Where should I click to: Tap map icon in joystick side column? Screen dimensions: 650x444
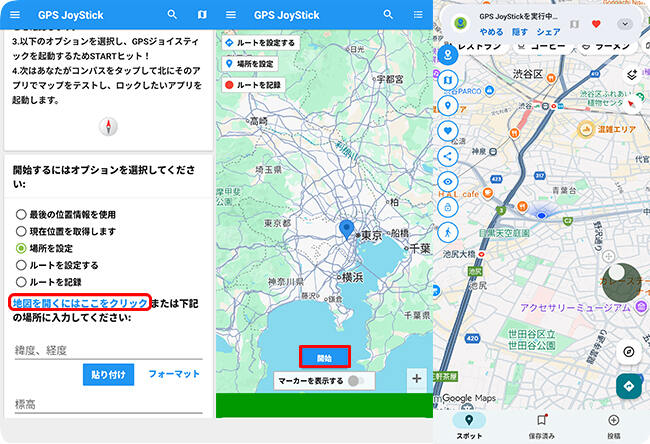pyautogui.click(x=447, y=80)
